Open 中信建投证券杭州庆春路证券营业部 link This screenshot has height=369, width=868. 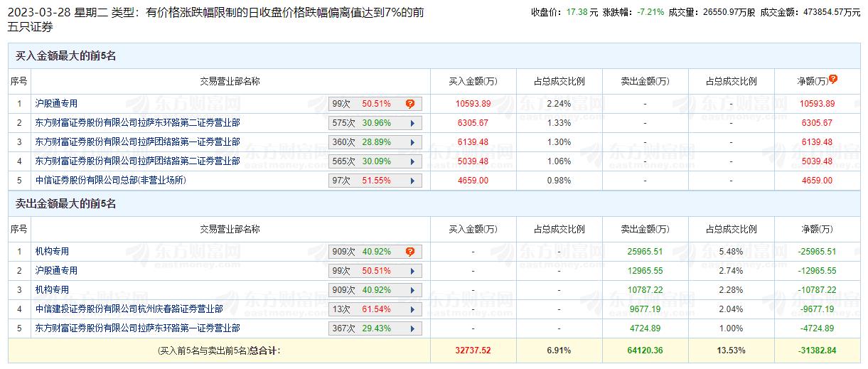(129, 309)
